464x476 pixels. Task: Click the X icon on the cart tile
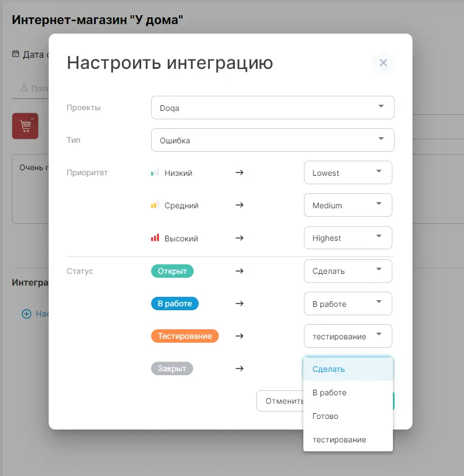[x=32, y=118]
